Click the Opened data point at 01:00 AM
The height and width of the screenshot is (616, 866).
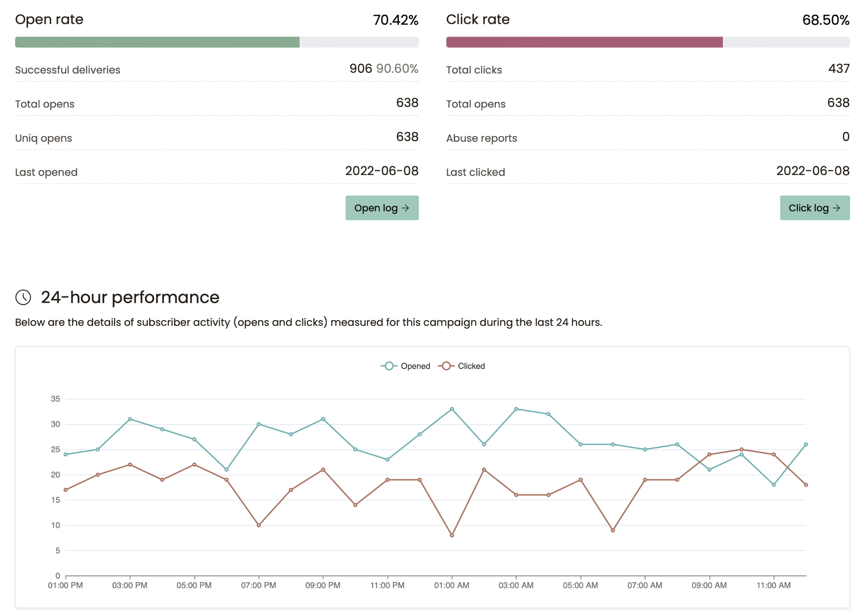click(452, 409)
